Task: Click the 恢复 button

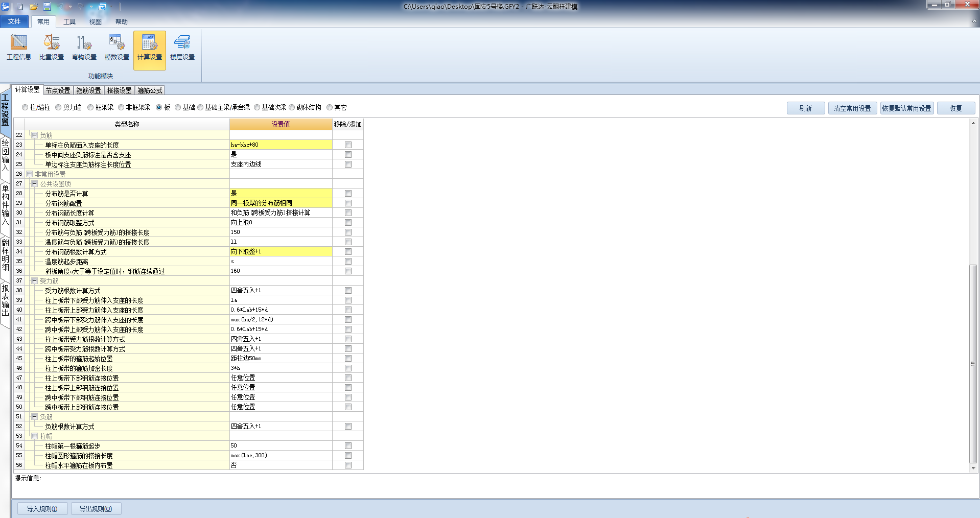Action: click(x=956, y=108)
